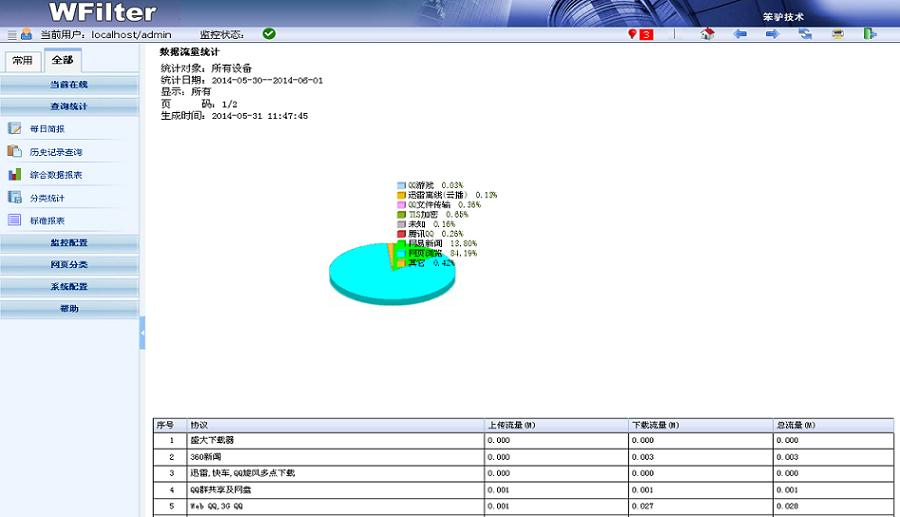Screen dimensions: 900x517
Task: Expand the 网页分类 section
Action: pyautogui.click(x=69, y=265)
